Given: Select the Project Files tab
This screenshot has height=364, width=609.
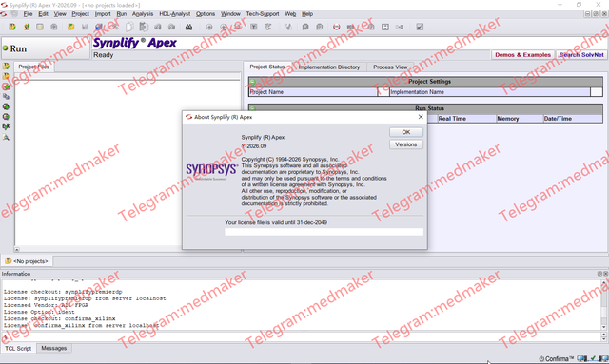Looking at the screenshot, I should tap(34, 67).
